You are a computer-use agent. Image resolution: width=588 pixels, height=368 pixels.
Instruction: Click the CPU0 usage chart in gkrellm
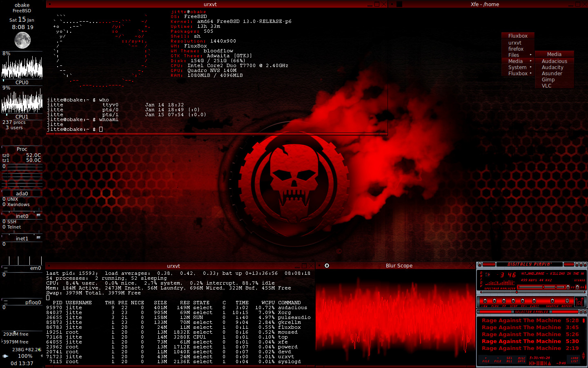click(x=22, y=65)
